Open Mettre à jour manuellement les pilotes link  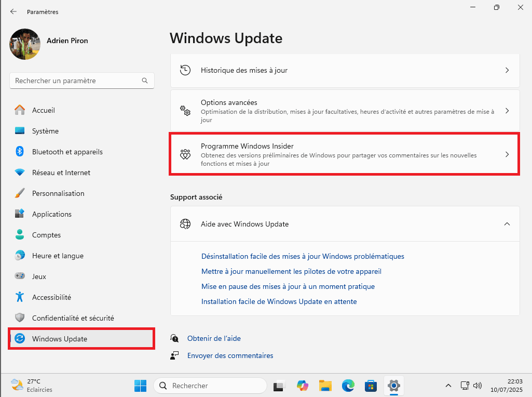(x=291, y=271)
